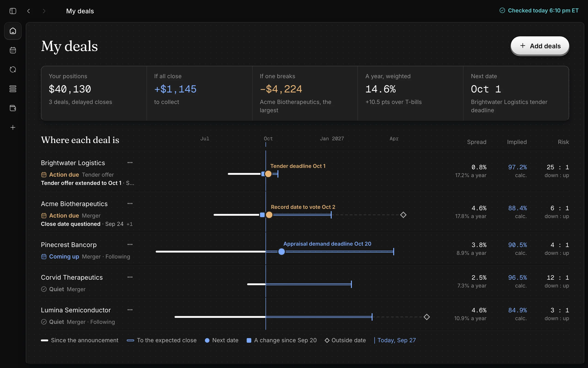Viewport: 588px width, 368px height.
Task: Click Acme implied 88.4% value
Action: (517, 208)
